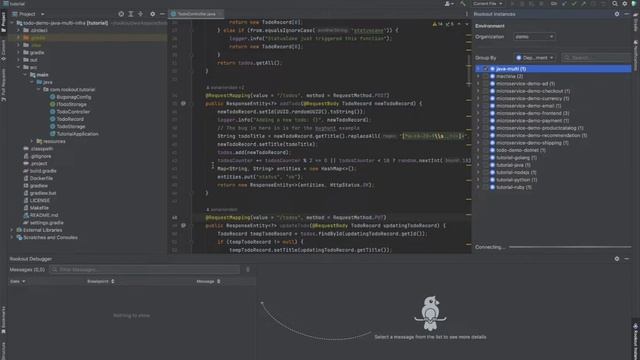Hide the Rookout Instances panel
The height and width of the screenshot is (360, 640).
pos(627,14)
